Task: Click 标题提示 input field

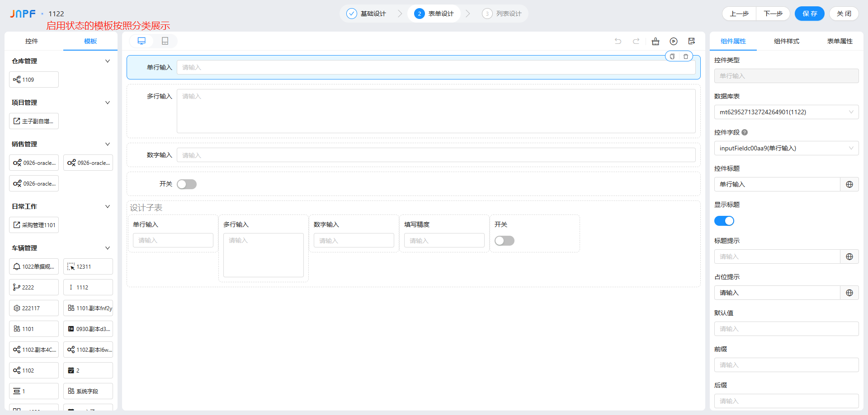Action: tap(777, 256)
